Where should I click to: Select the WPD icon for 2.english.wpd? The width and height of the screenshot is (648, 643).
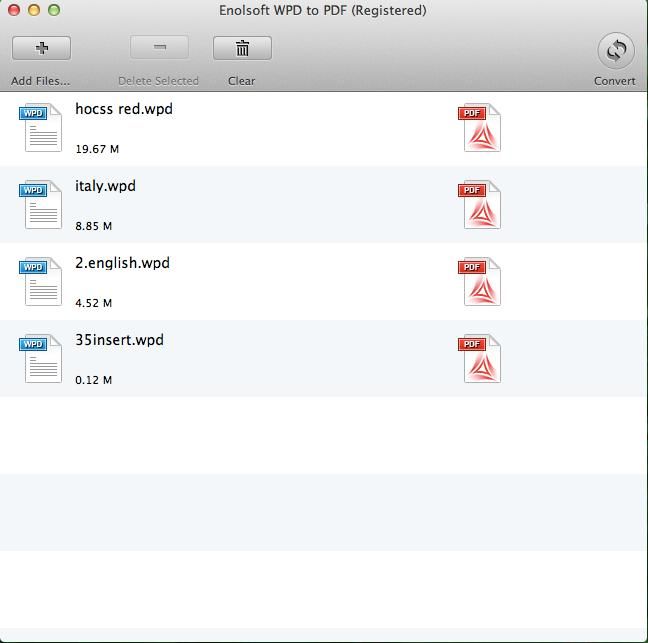point(40,281)
